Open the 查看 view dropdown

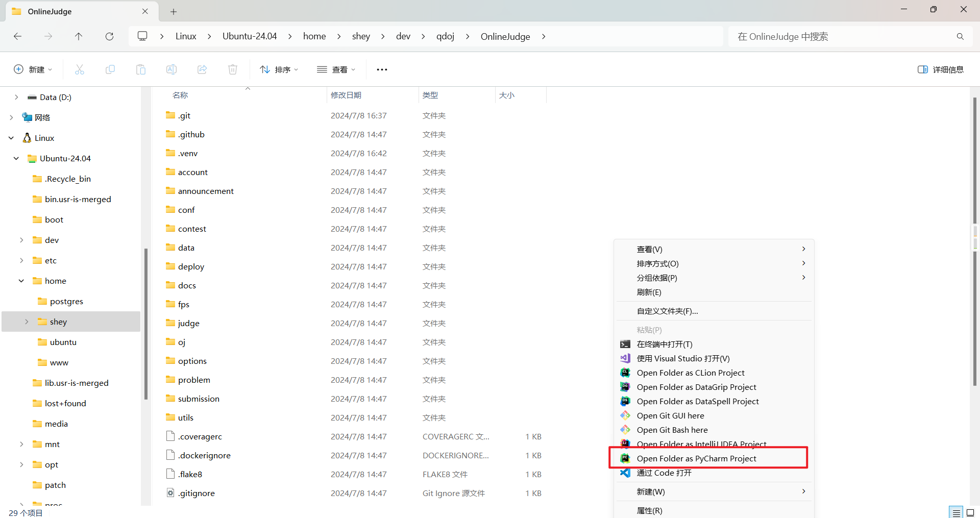pos(336,69)
